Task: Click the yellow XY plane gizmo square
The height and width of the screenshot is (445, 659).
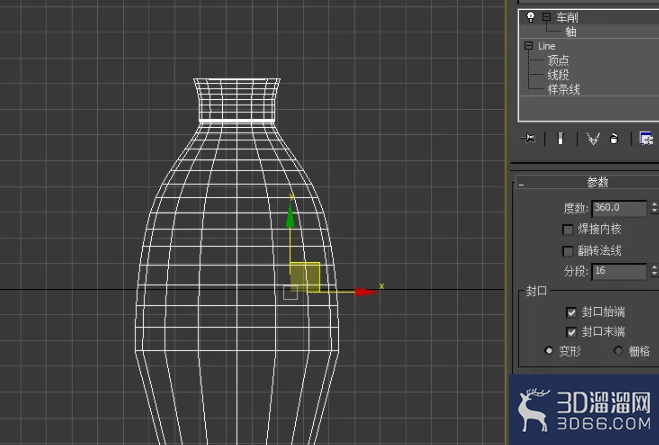Action: [305, 277]
